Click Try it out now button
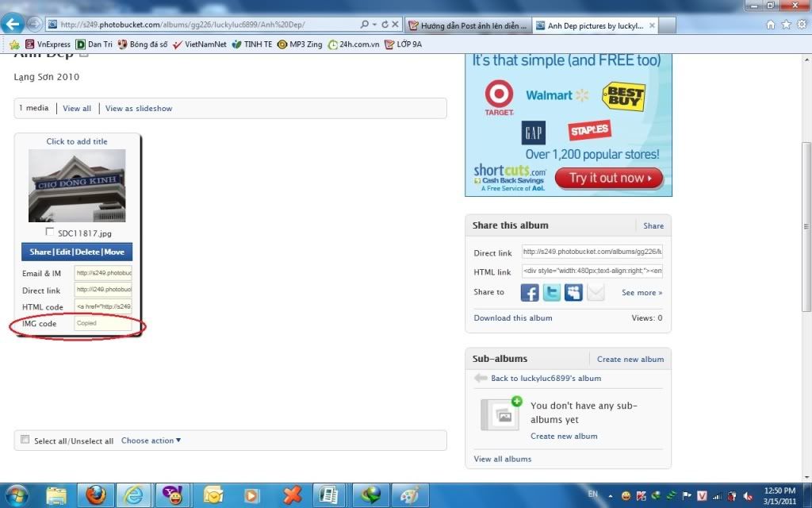812x508 pixels. [608, 178]
